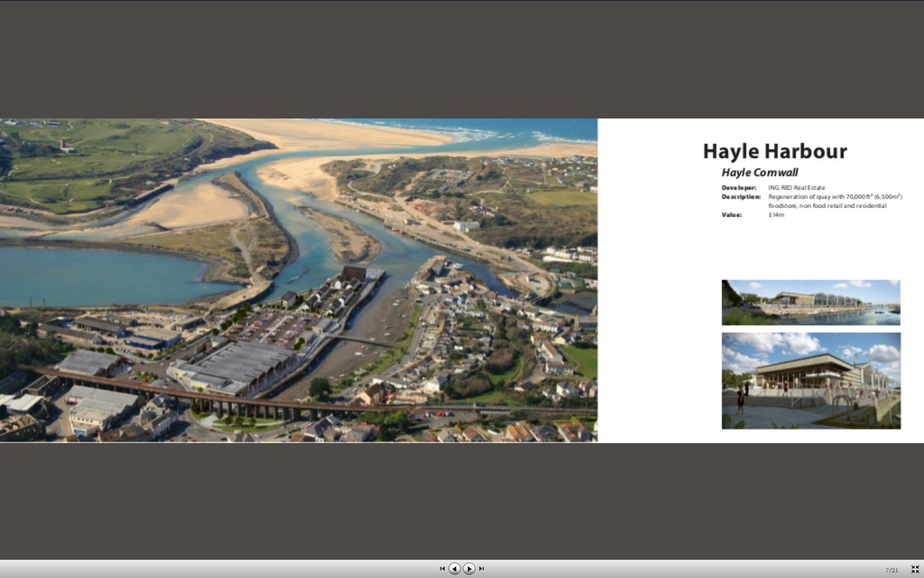Click the Hayle Harbour aerial photo

[x=298, y=280]
